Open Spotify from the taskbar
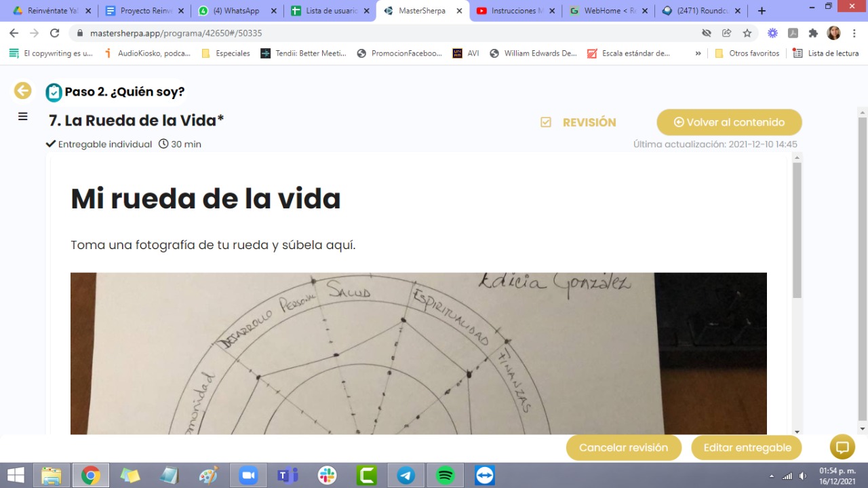Screen dimensions: 868x488 coord(446,476)
